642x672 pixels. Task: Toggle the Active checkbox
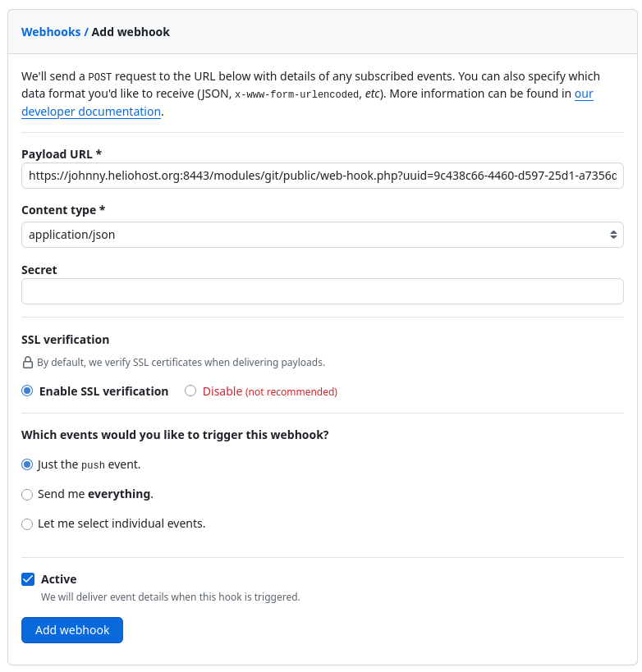(x=28, y=579)
